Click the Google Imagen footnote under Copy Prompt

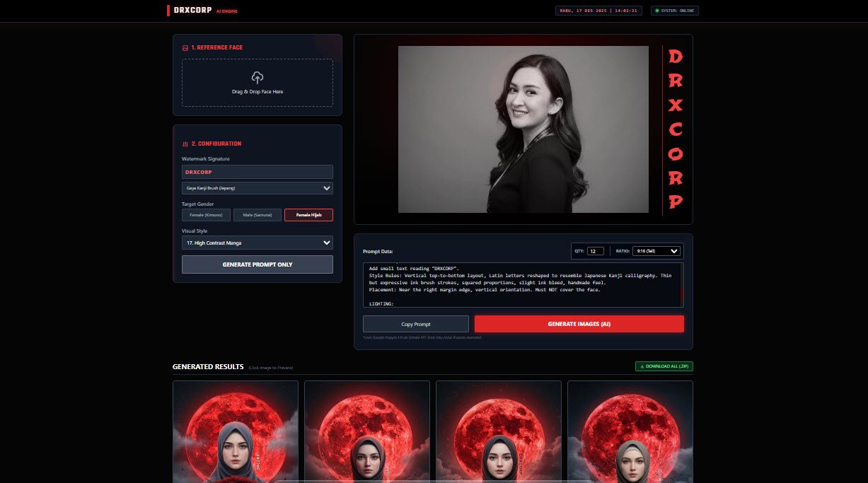click(422, 337)
